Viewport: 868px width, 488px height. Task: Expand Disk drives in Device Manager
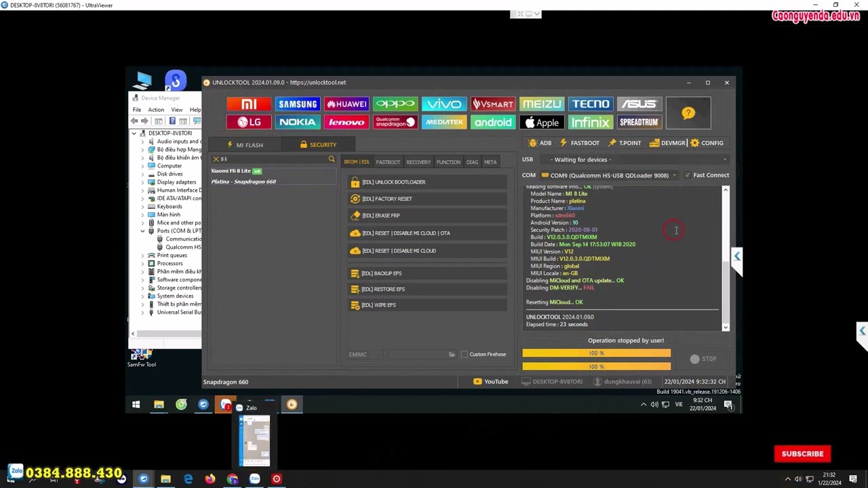point(142,174)
